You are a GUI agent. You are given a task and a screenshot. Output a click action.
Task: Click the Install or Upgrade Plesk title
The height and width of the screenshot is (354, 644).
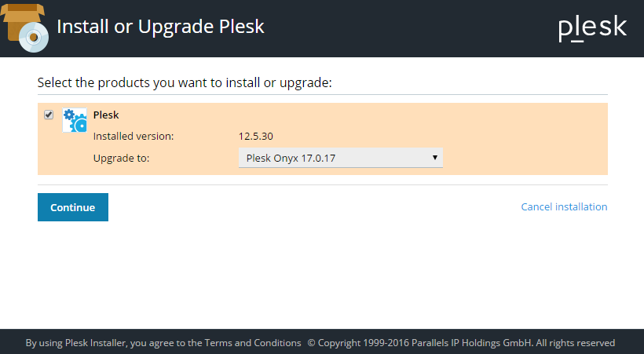[x=160, y=27]
